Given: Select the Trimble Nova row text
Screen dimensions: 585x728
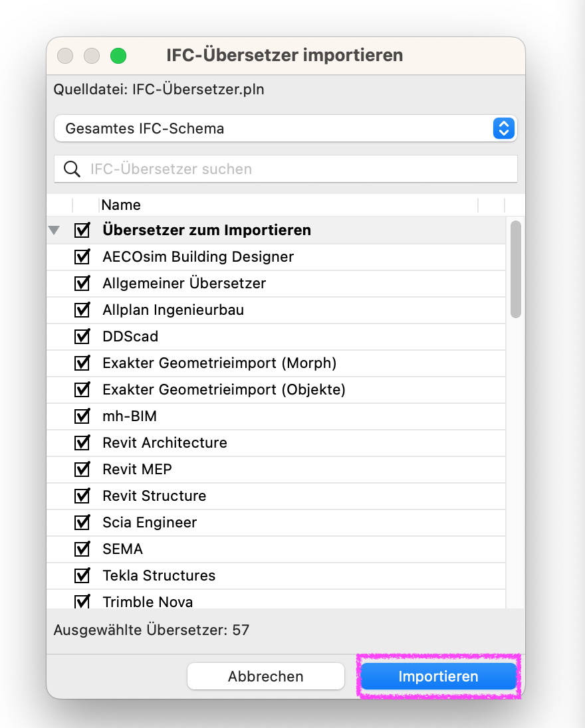Looking at the screenshot, I should [x=148, y=602].
